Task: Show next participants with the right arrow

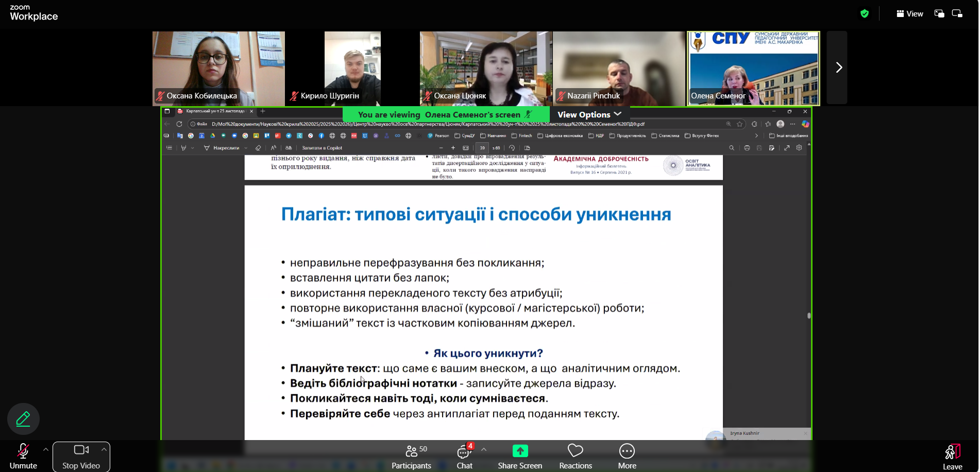Action: pos(838,68)
